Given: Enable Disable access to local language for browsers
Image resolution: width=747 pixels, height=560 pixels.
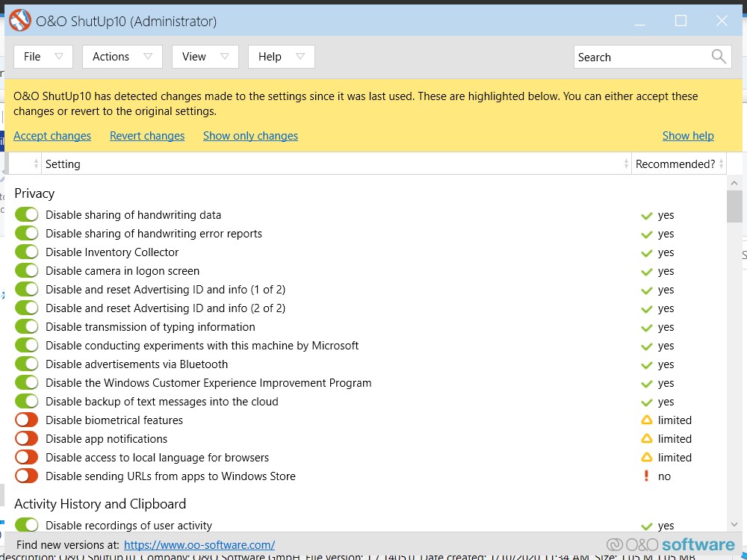Looking at the screenshot, I should (x=26, y=457).
